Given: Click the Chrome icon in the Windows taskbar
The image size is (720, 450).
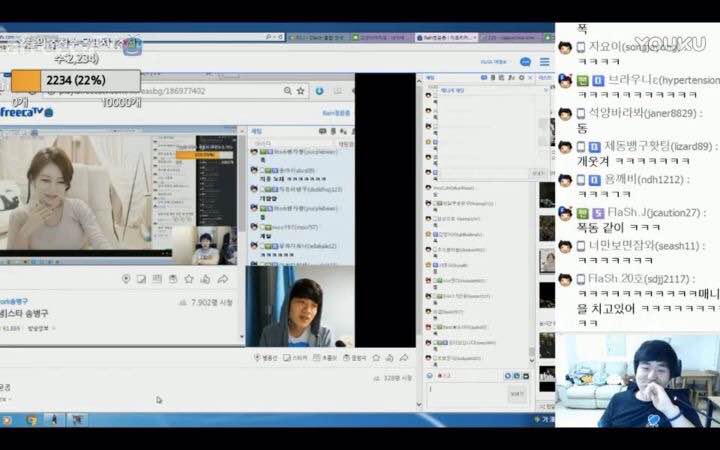Looking at the screenshot, I should 31,420.
